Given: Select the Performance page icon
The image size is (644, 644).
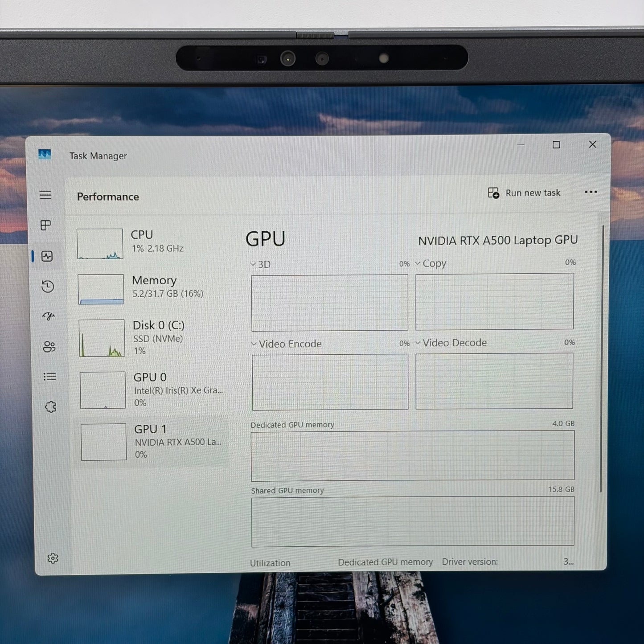Looking at the screenshot, I should coord(47,256).
